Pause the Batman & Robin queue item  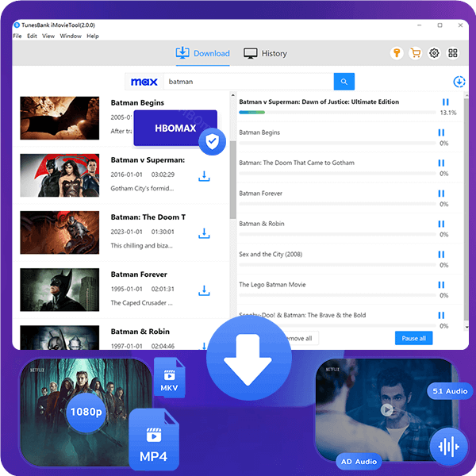441,224
